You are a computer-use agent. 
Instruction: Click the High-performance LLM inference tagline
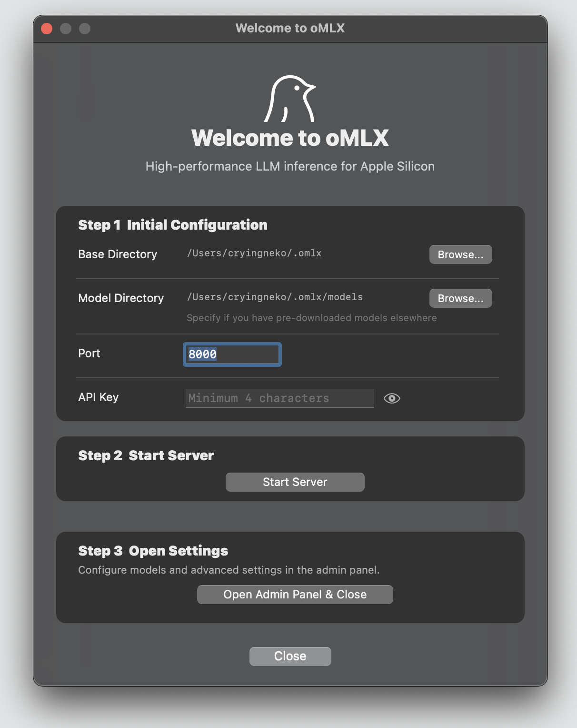click(289, 166)
